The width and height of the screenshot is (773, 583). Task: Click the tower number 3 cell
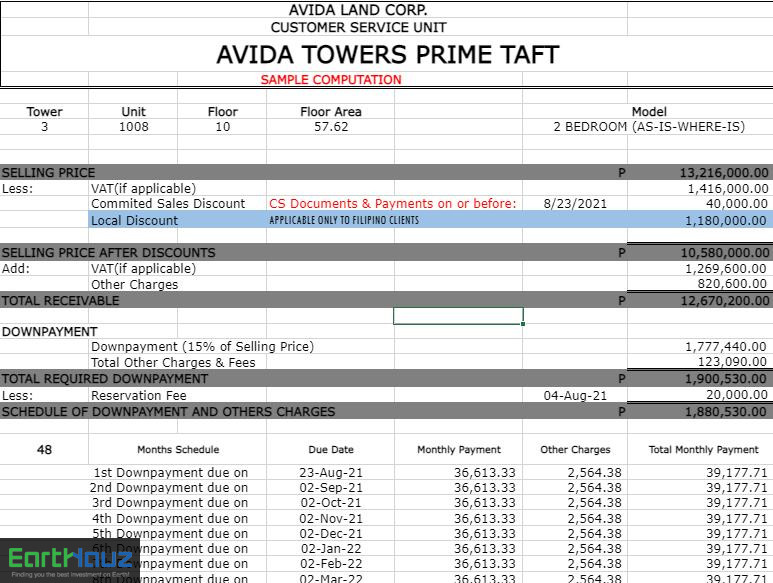44,127
